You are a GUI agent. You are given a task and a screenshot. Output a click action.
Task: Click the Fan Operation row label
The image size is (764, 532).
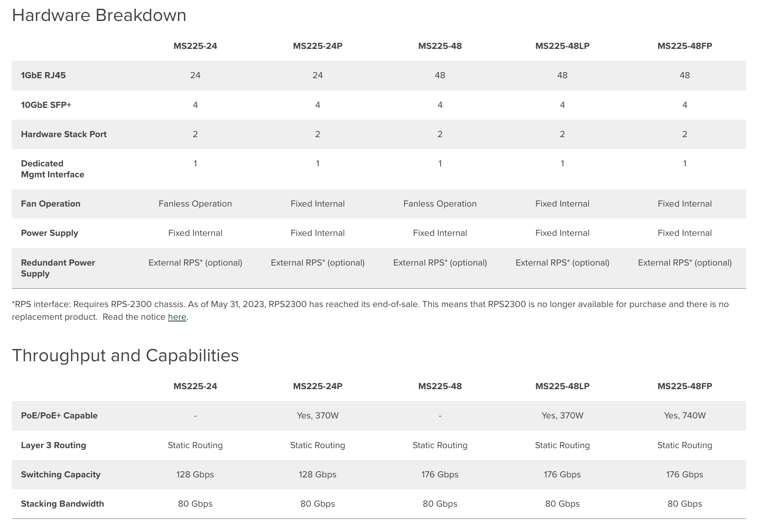pyautogui.click(x=51, y=204)
